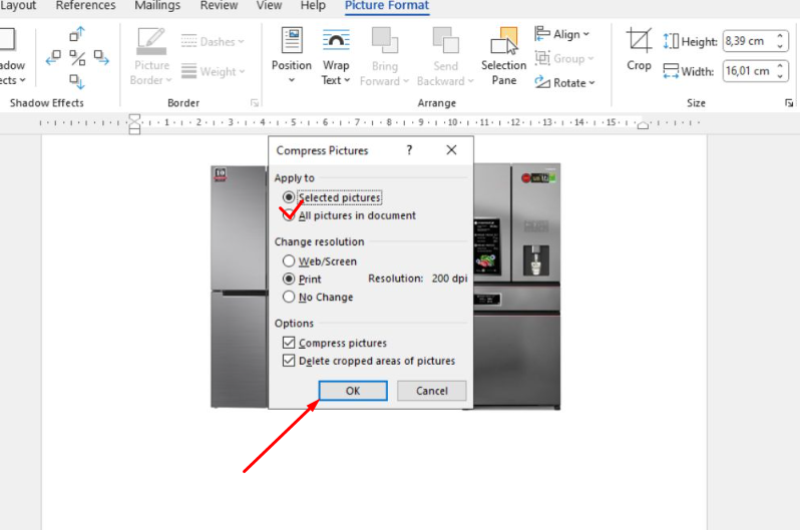Expand the Shadow Effects dropdown arrow
The image size is (800, 530).
click(x=22, y=81)
